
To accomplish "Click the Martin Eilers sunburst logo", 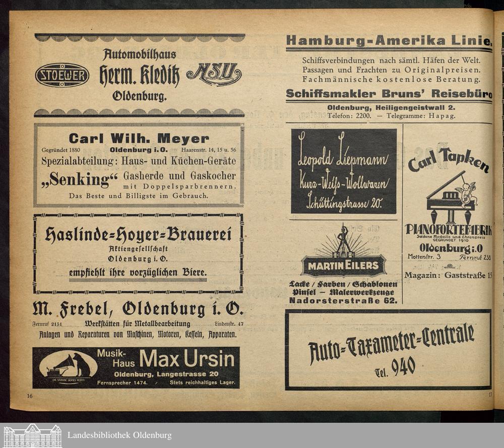I will tap(344, 255).
